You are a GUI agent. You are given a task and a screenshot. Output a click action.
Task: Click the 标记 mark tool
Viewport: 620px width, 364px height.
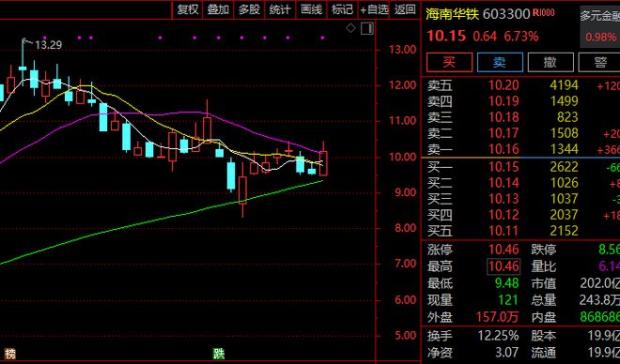(342, 9)
